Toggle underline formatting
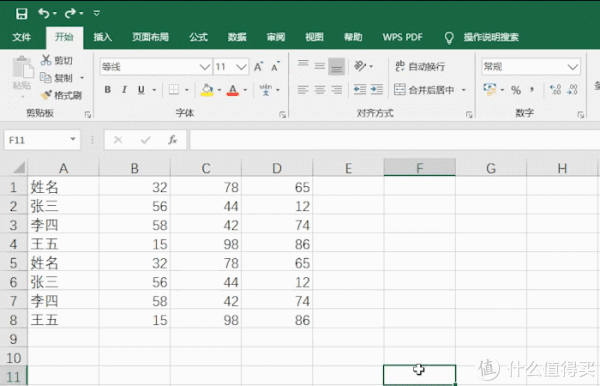 point(141,90)
